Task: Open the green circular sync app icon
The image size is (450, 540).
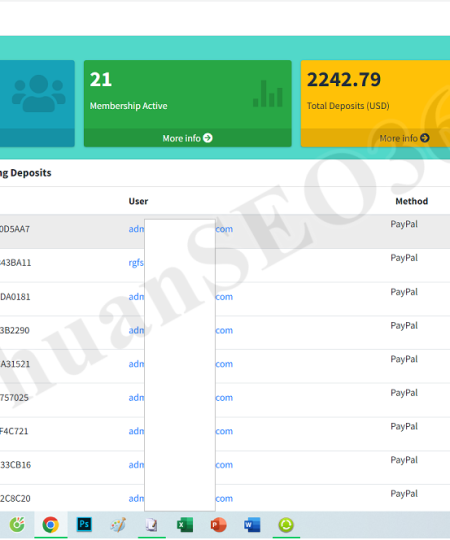Action: click(x=286, y=525)
